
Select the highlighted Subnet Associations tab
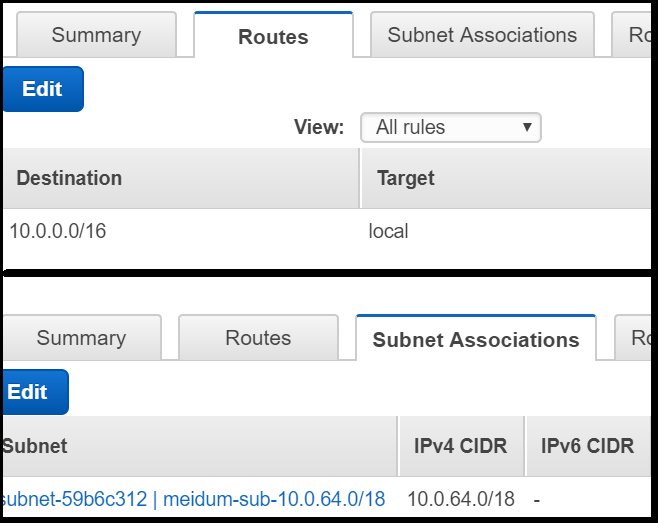(475, 339)
